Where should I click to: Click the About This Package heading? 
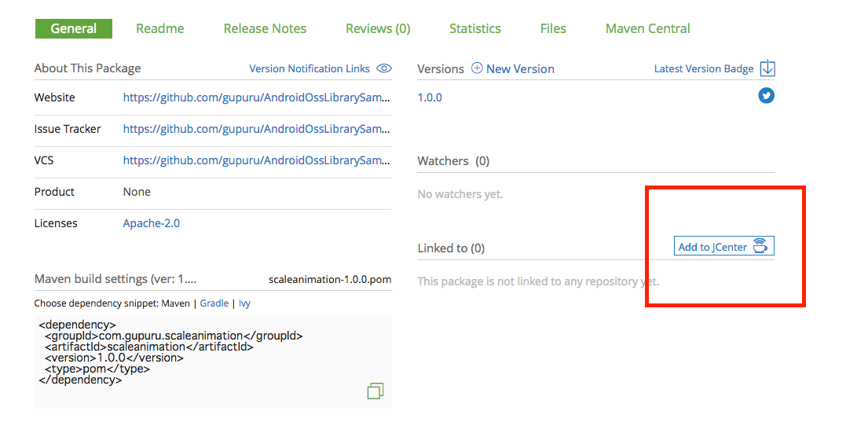(87, 68)
